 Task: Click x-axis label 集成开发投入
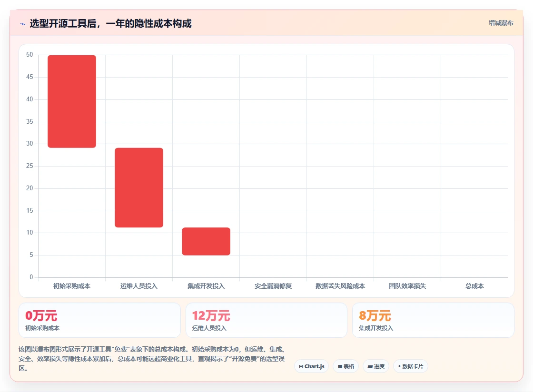[x=206, y=286]
